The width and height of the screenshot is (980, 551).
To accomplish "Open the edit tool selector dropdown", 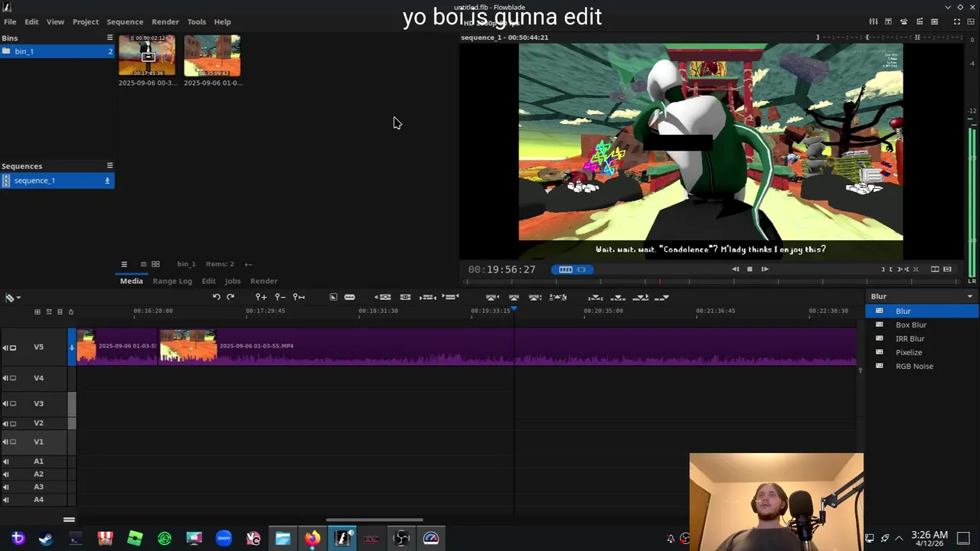I will 12,298.
